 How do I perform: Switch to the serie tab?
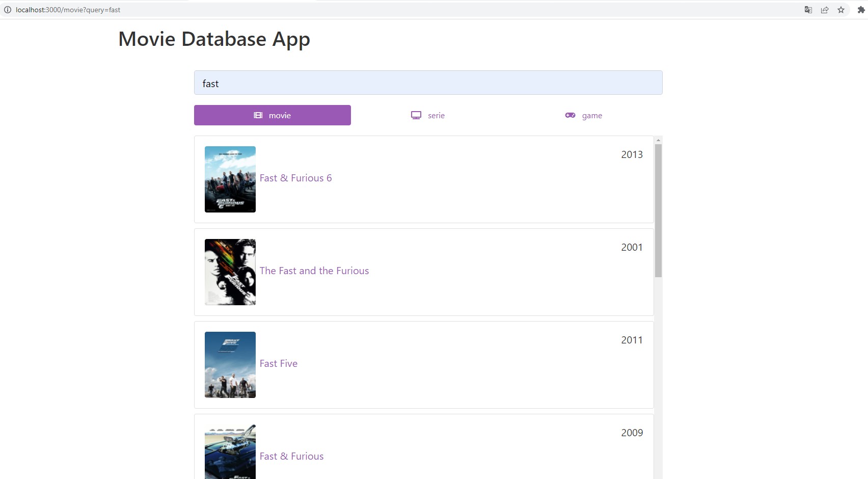pos(428,115)
